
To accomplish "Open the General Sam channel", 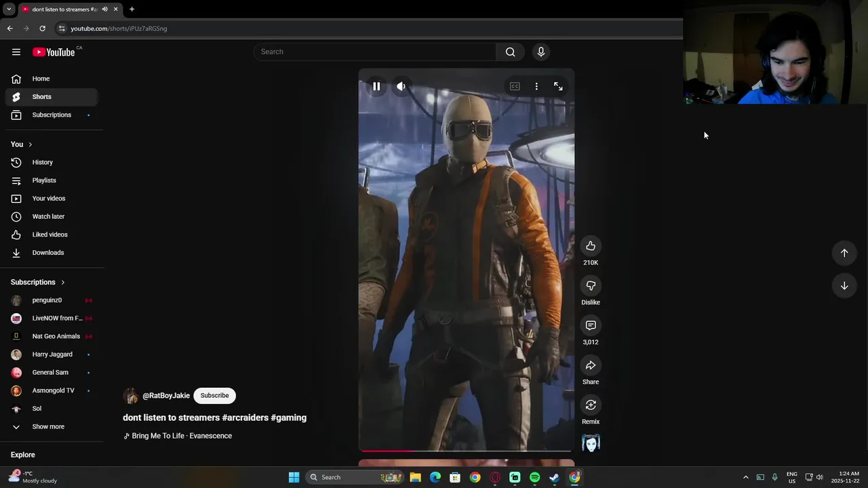I will point(52,373).
